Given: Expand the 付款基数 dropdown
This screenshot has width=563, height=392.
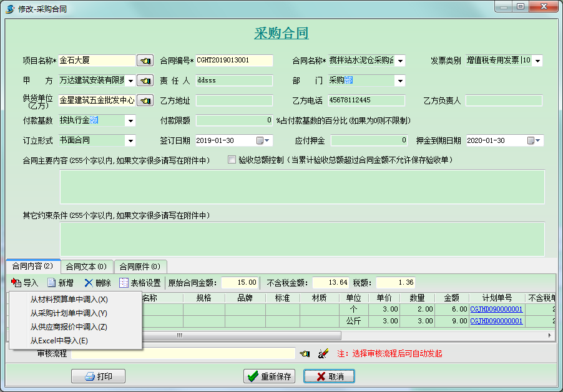Looking at the screenshot, I should pos(130,120).
